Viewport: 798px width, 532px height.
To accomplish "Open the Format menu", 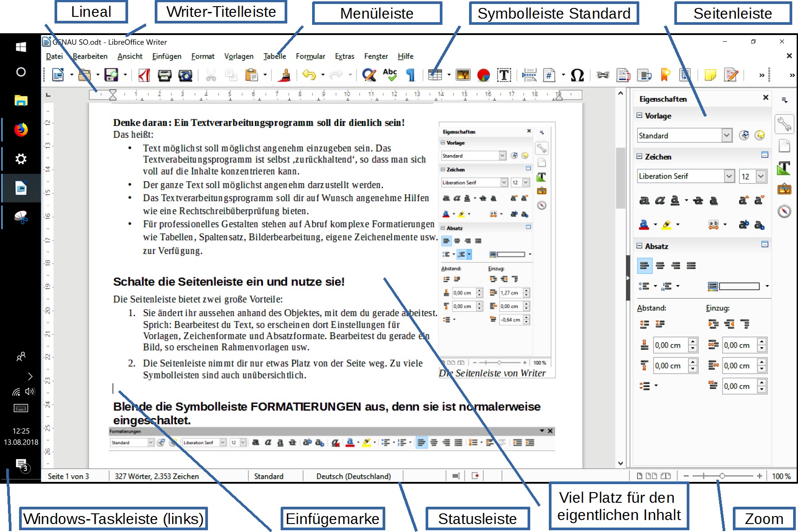I will (x=203, y=56).
